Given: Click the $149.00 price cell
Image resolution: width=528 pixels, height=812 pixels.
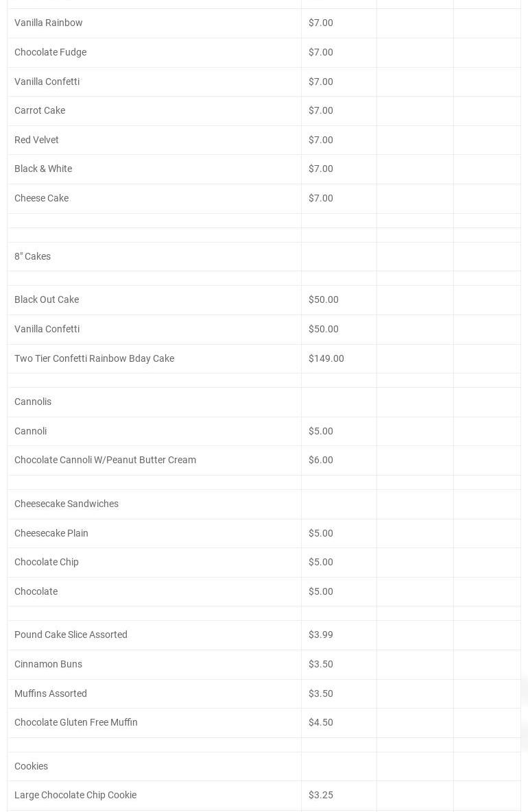Looking at the screenshot, I should point(326,358).
